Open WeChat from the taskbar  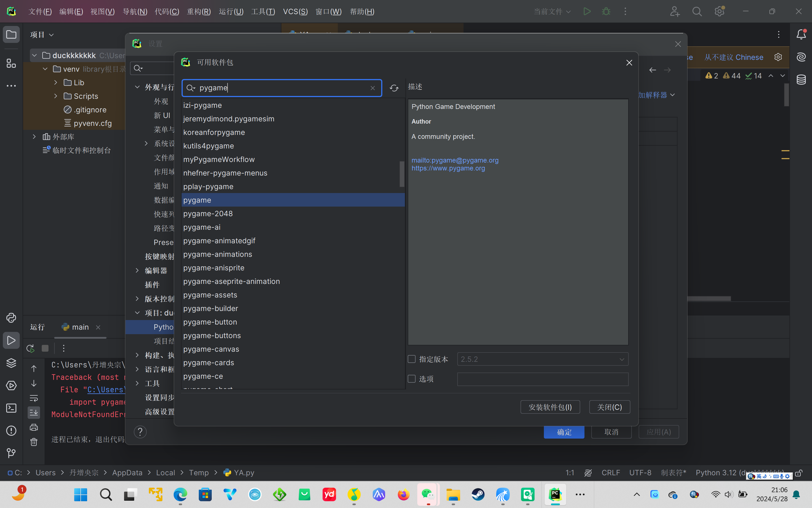(x=428, y=494)
